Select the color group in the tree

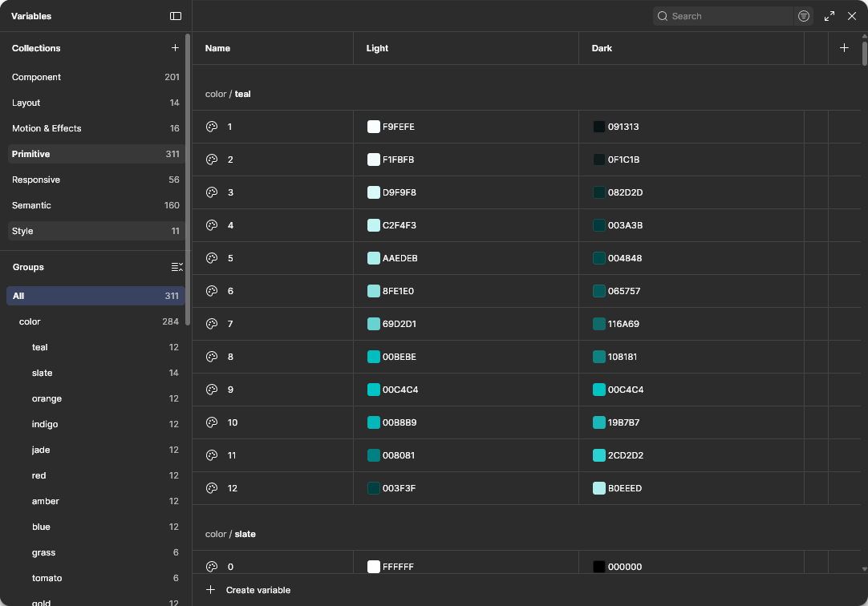tap(95, 321)
